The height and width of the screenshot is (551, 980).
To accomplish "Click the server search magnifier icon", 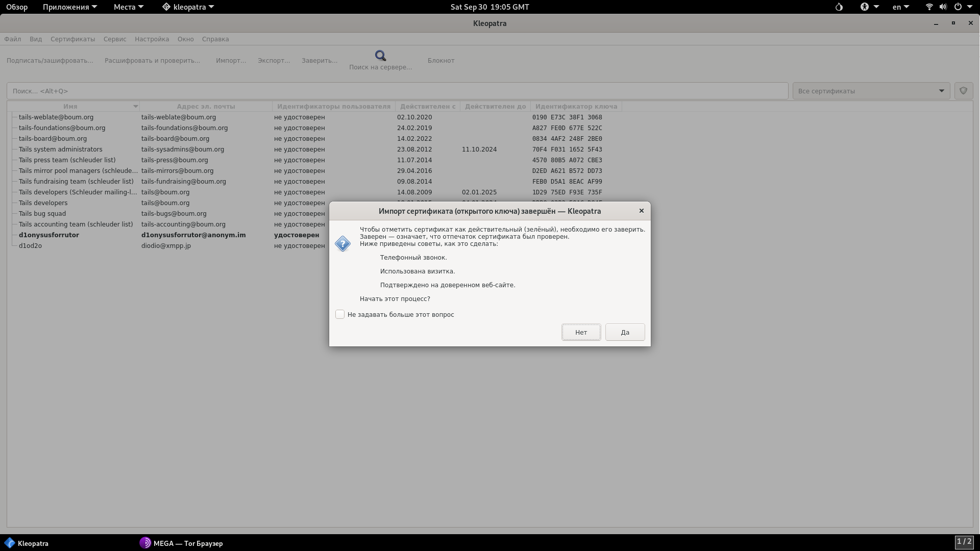I will click(x=380, y=56).
